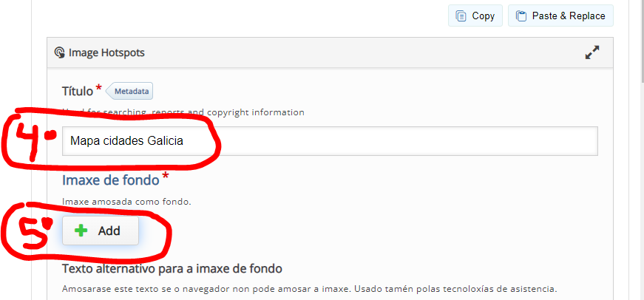Click the clipboard icon inside the Copy button
Screen dimensions: 644x300
[461, 16]
